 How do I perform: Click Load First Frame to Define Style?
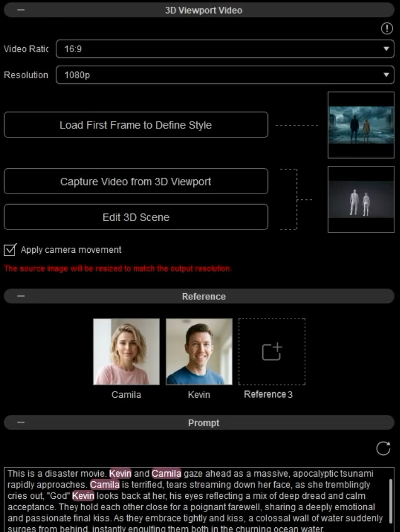coord(136,125)
